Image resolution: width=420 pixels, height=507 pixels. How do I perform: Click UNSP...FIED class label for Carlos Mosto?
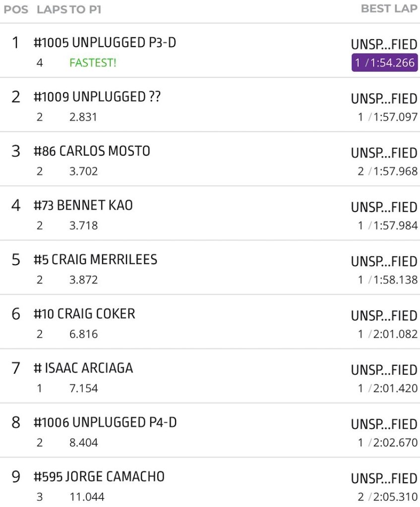384,153
